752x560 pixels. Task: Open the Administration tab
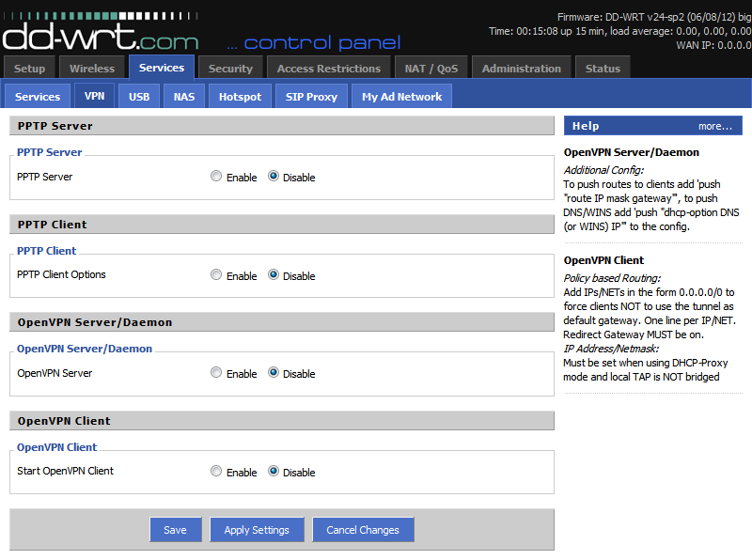point(522,68)
